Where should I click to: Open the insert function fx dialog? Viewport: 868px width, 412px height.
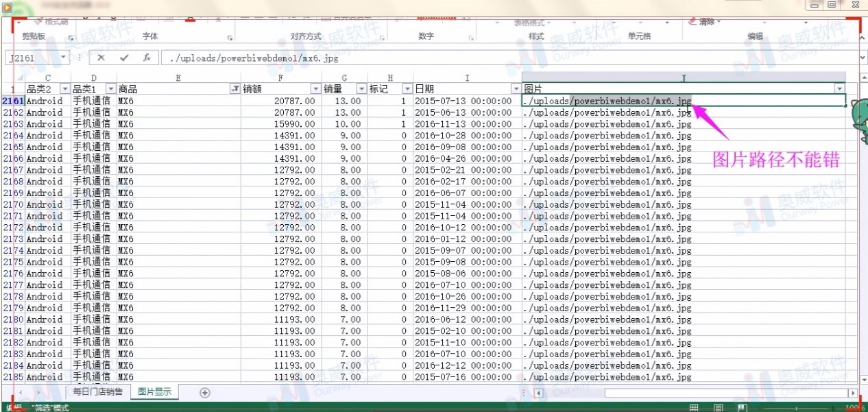[146, 58]
